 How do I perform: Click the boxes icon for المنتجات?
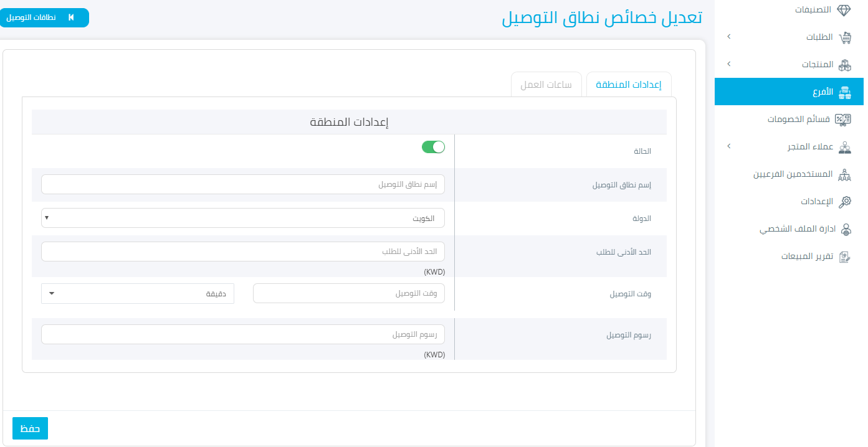[x=845, y=65]
